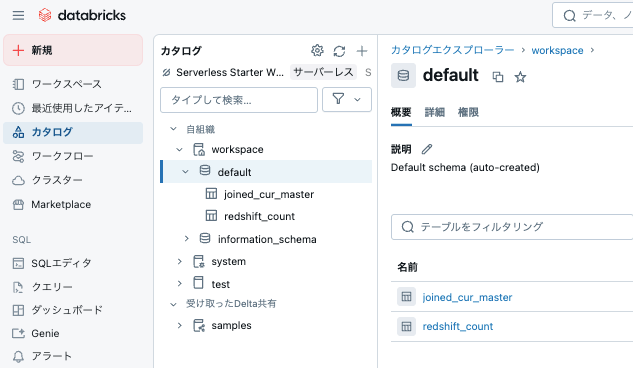
Task: Open the redshift_count table link
Action: (x=458, y=326)
